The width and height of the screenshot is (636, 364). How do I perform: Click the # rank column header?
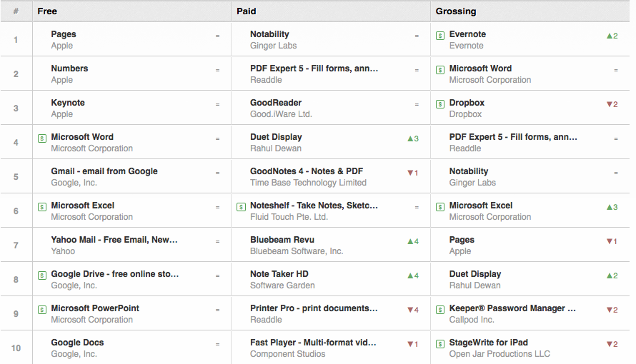16,11
